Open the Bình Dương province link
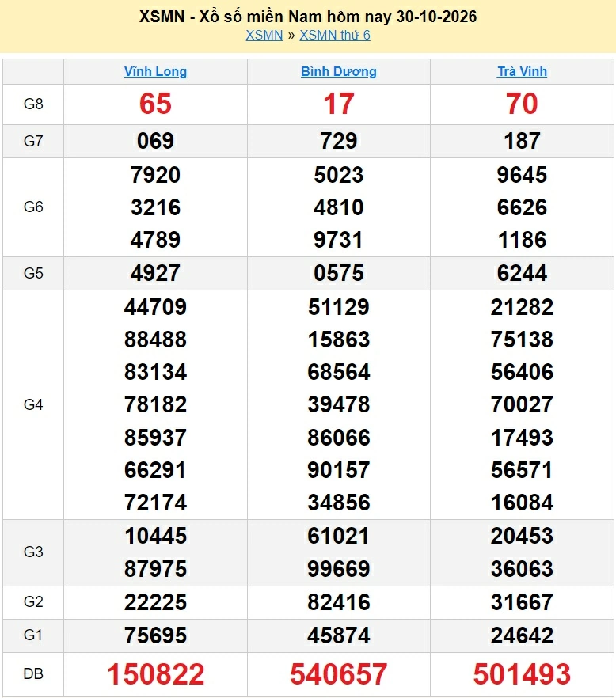 (x=339, y=72)
